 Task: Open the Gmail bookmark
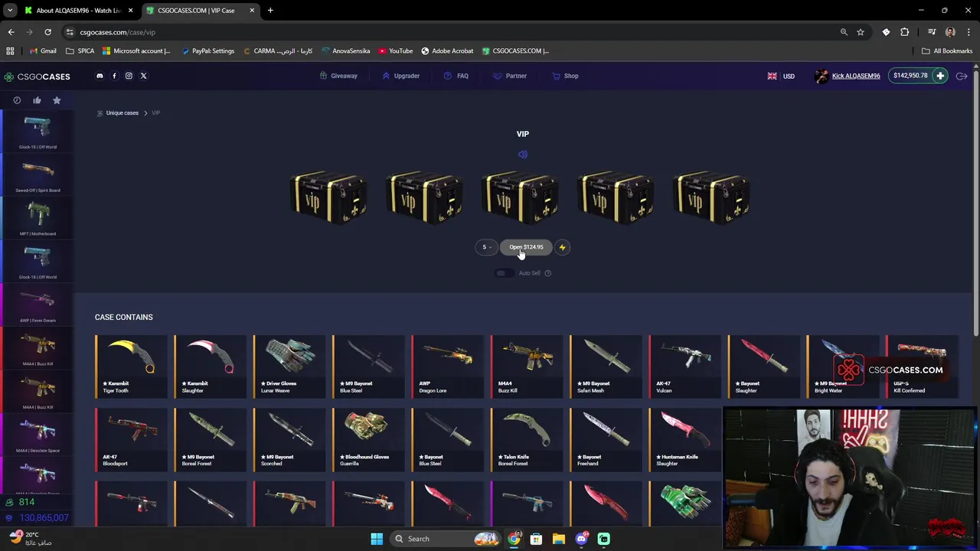(x=43, y=51)
